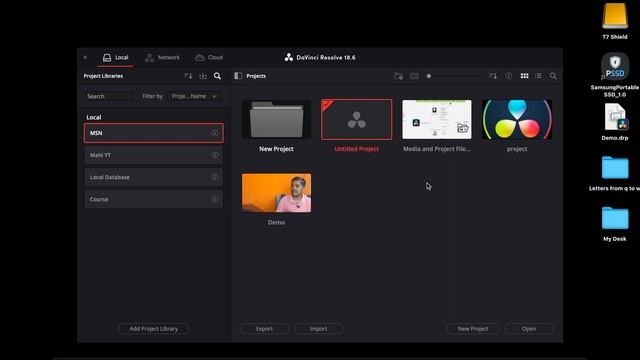Viewport: 640px width, 360px height.
Task: Click the Open button
Action: 529,329
